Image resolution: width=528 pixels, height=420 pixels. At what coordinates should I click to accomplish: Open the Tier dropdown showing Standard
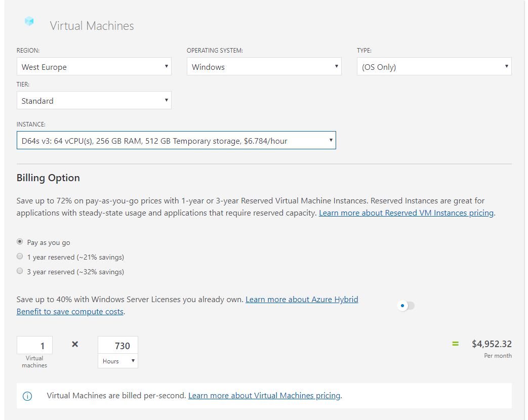pos(94,100)
